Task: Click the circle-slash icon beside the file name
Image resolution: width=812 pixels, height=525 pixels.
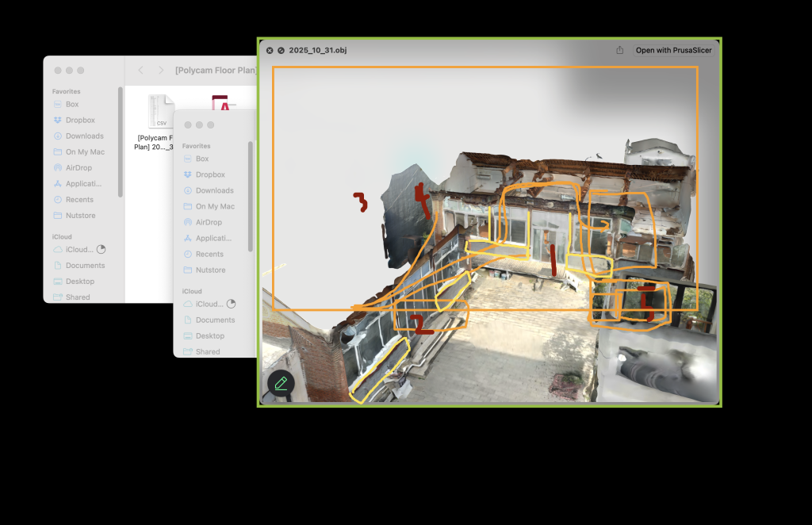Action: tap(281, 50)
